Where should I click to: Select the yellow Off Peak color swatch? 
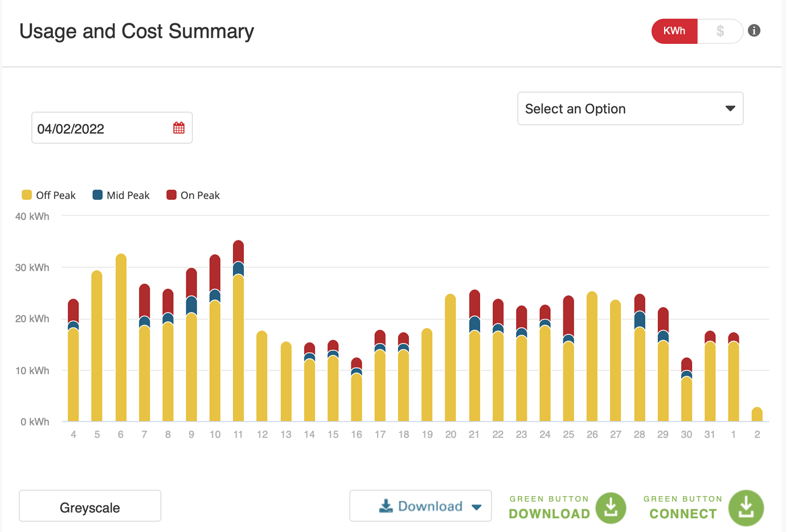click(26, 195)
